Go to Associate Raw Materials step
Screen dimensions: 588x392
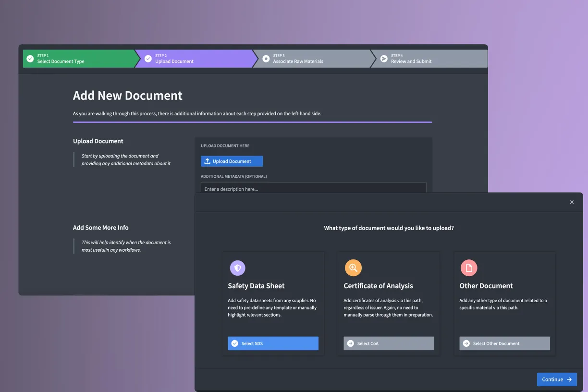[x=298, y=61]
